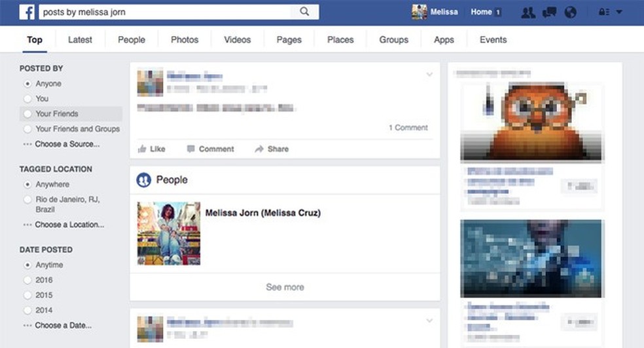Screen dimensions: 644x348
Task: Switch to the Apps tab
Action: 444,40
